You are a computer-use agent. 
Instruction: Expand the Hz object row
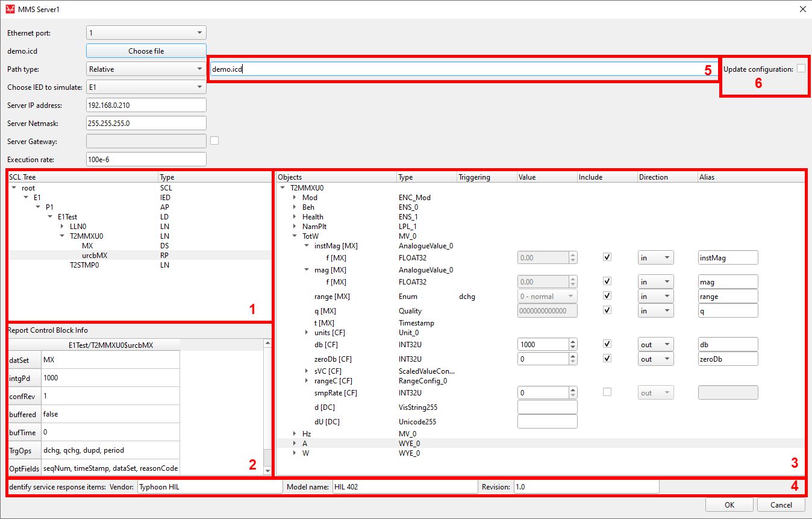tap(295, 433)
